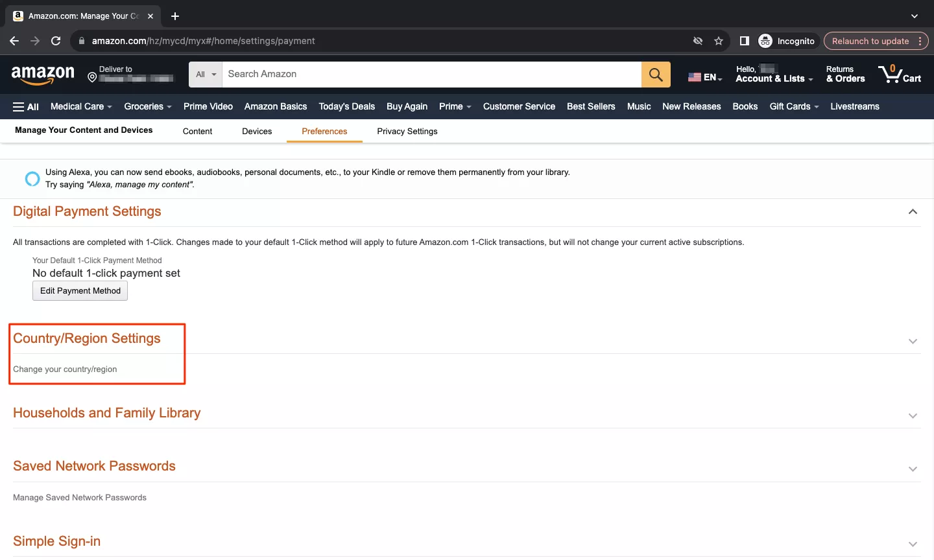Open the Medical Care dropdown
This screenshot has width=934, height=560.
[x=81, y=106]
